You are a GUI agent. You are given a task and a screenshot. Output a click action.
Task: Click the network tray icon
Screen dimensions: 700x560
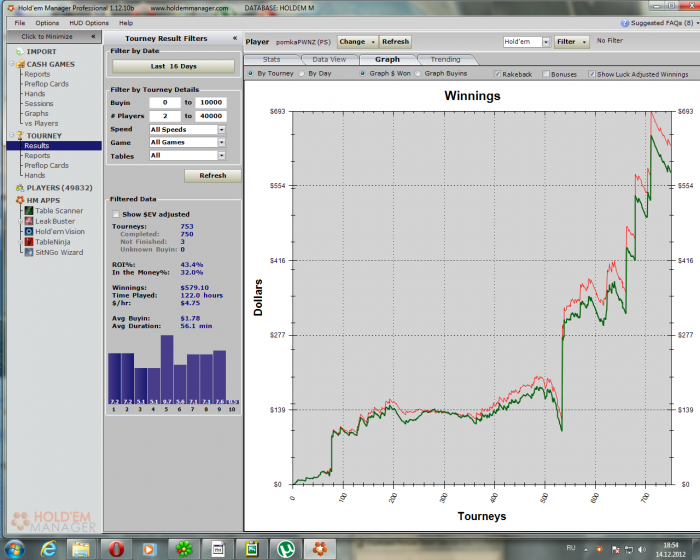(629, 549)
